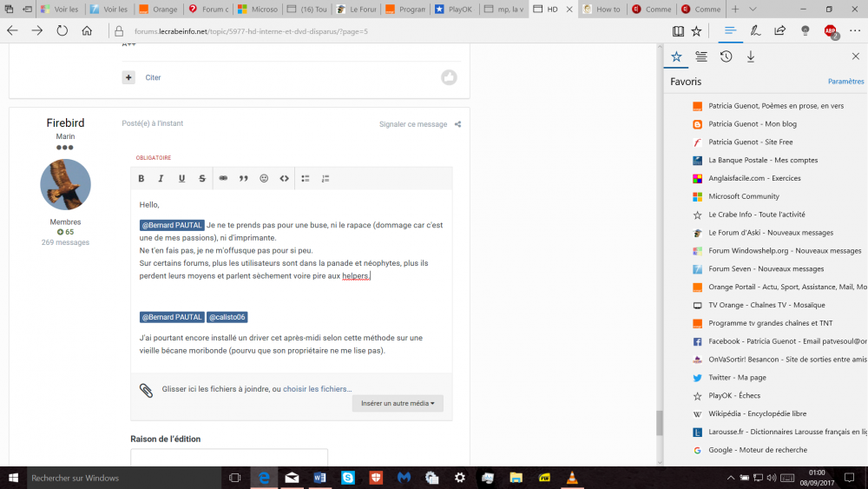Switch to the Program tab
This screenshot has width=868, height=489.
[405, 9]
